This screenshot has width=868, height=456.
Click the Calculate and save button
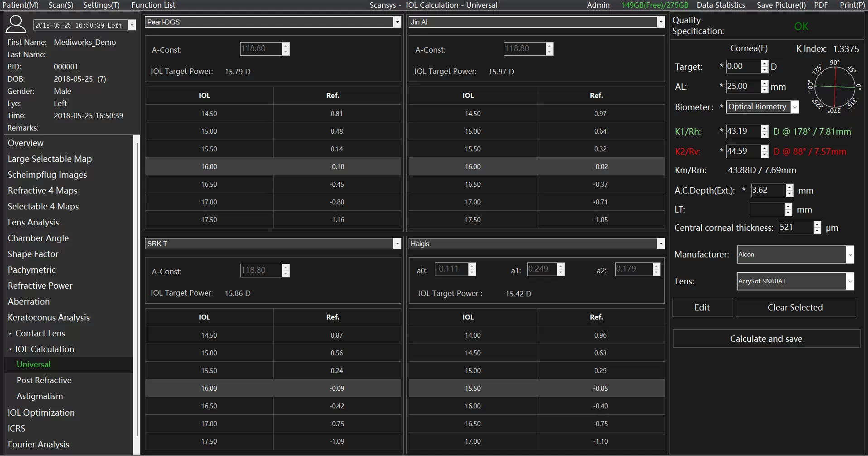[766, 339]
